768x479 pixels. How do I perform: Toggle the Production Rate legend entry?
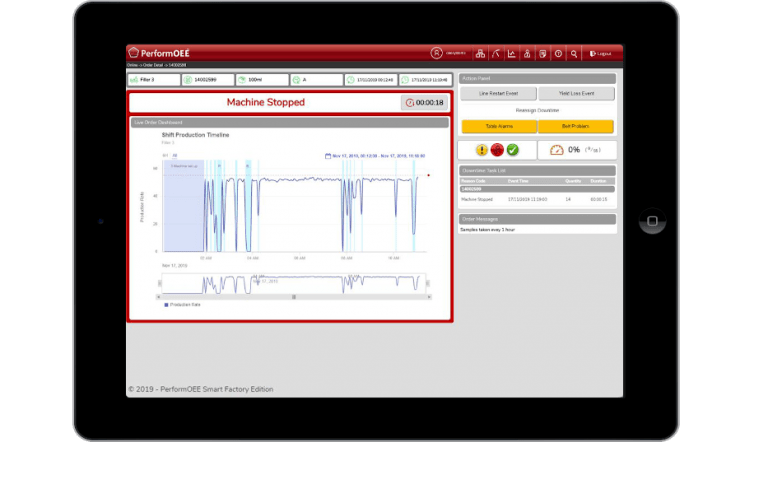pyautogui.click(x=182, y=305)
